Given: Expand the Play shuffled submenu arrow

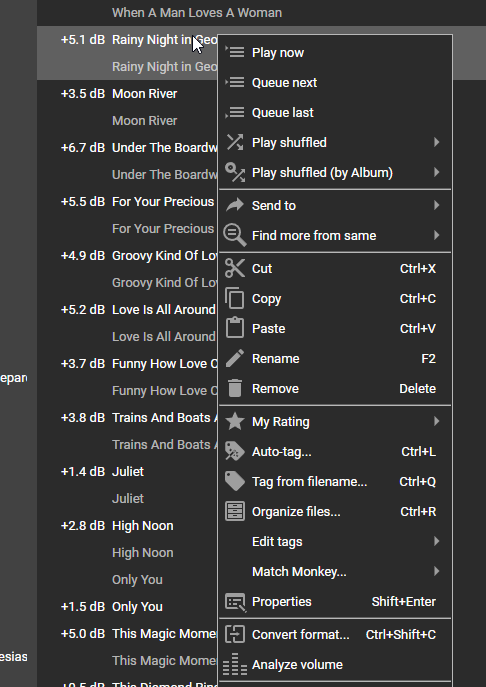Looking at the screenshot, I should (436, 142).
